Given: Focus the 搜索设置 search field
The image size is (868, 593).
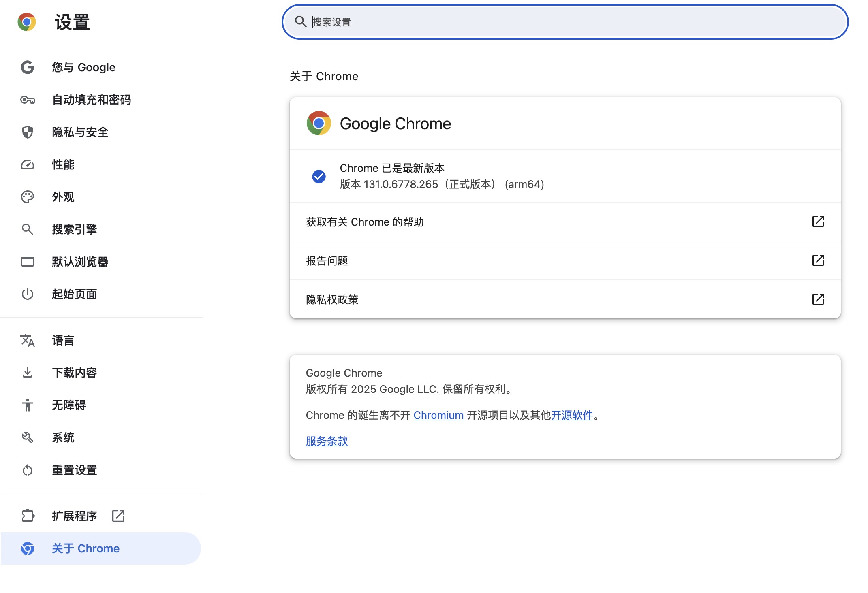Looking at the screenshot, I should pyautogui.click(x=565, y=22).
